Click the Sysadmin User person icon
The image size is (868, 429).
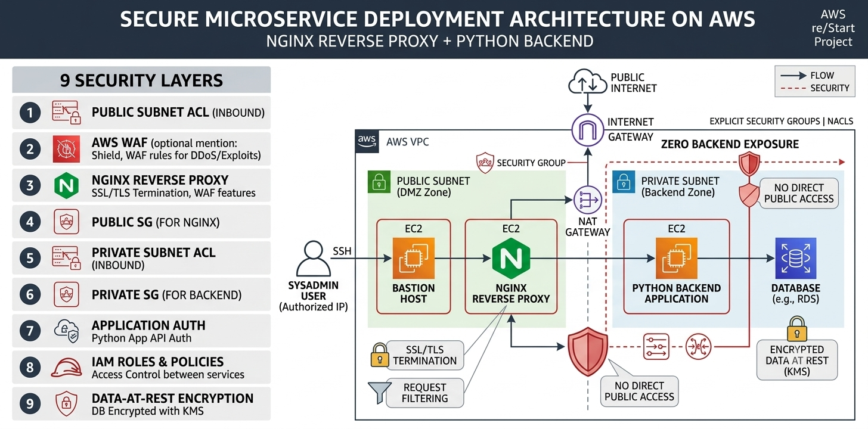313,259
